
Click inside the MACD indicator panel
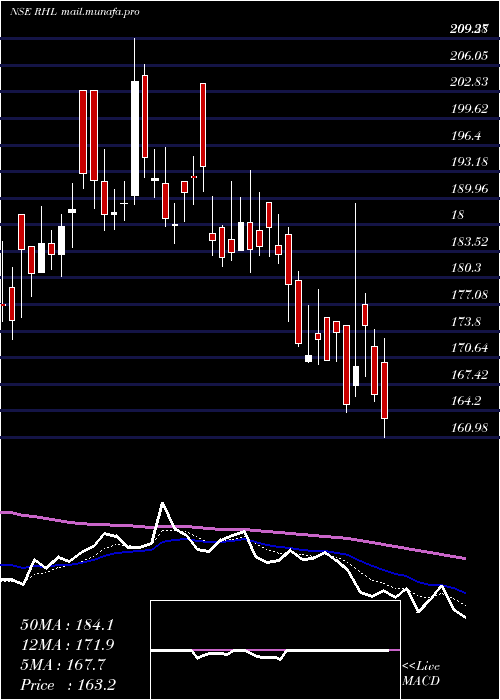click(275, 650)
